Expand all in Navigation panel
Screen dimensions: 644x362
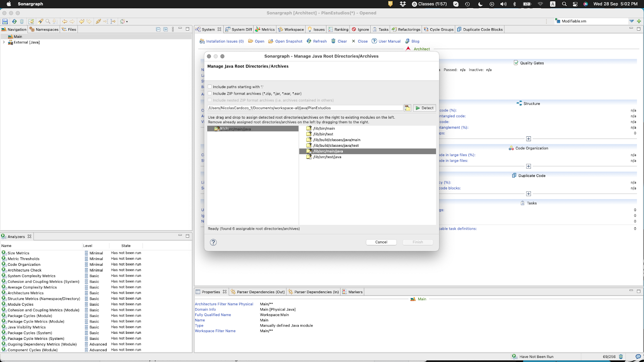[165, 29]
